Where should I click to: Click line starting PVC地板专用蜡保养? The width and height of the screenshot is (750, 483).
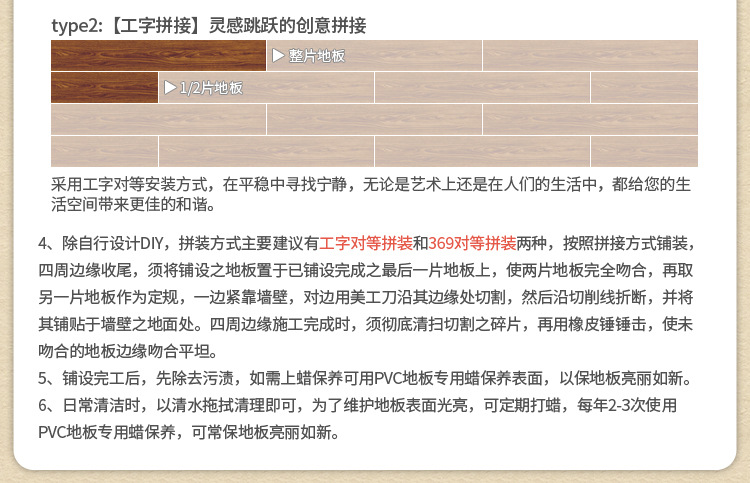tap(189, 432)
